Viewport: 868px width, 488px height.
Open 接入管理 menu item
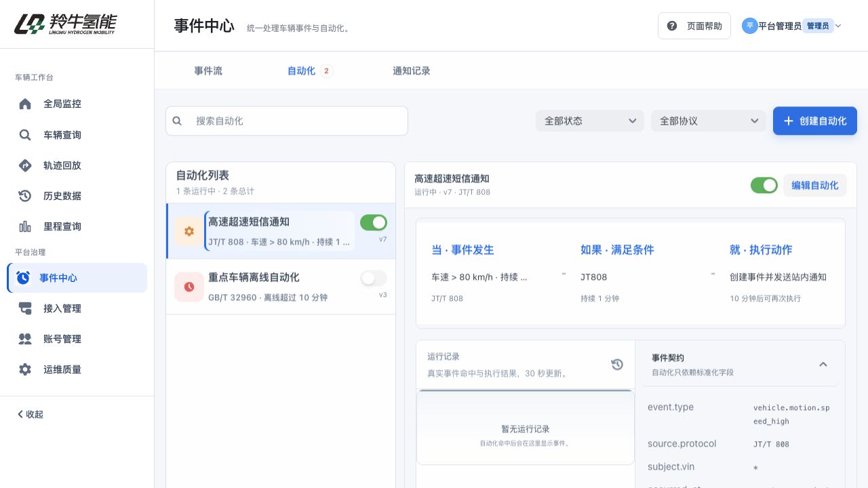[x=77, y=308]
